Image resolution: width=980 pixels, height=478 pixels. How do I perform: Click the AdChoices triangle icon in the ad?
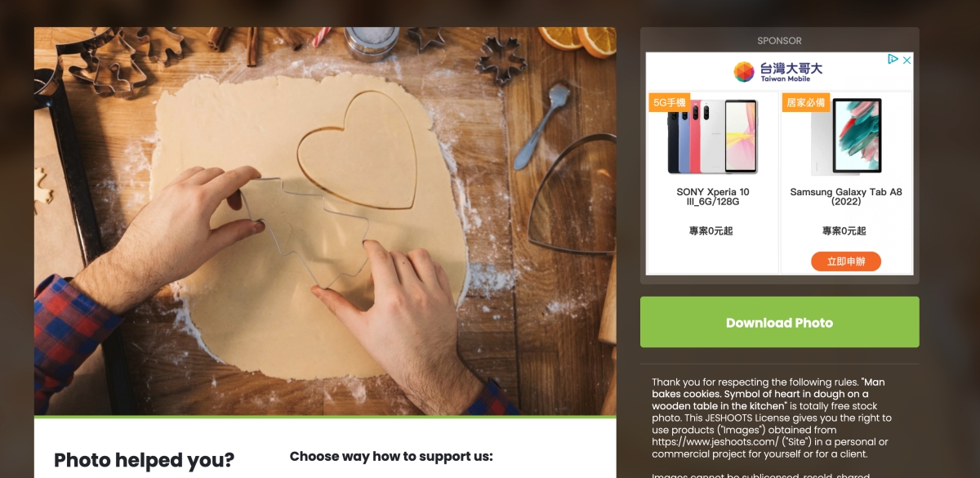pyautogui.click(x=893, y=60)
